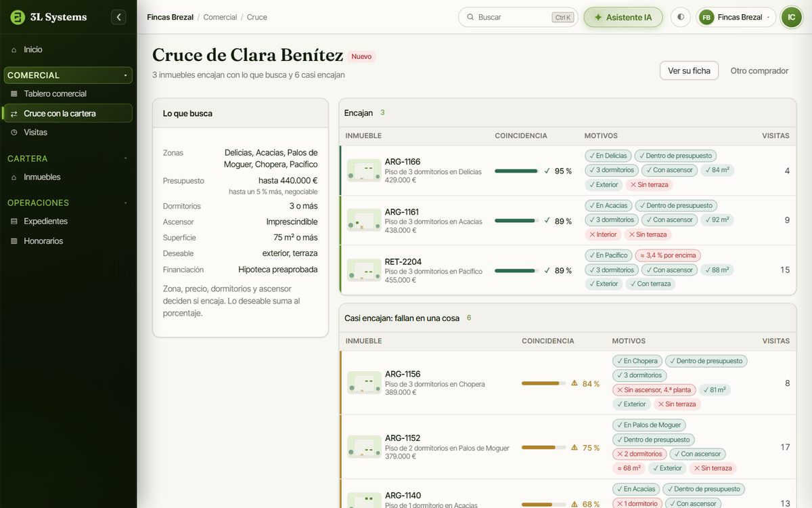This screenshot has height=508, width=812.
Task: Click the Tablero comercial grid icon
Action: 14,93
